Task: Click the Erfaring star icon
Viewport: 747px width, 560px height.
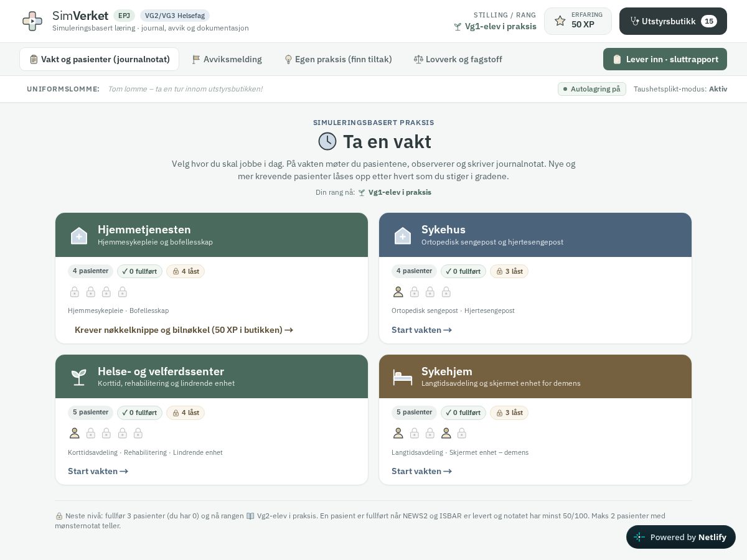Action: pyautogui.click(x=560, y=21)
